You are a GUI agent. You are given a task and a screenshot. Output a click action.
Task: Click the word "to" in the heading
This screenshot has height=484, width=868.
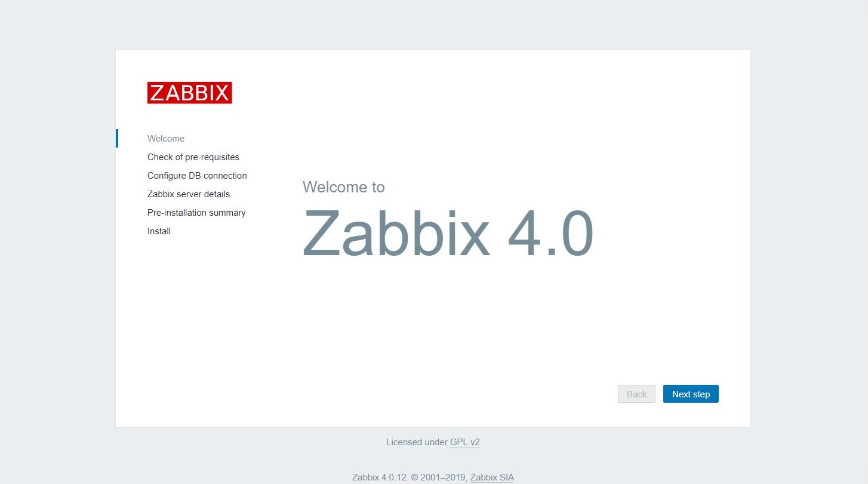[x=377, y=187]
